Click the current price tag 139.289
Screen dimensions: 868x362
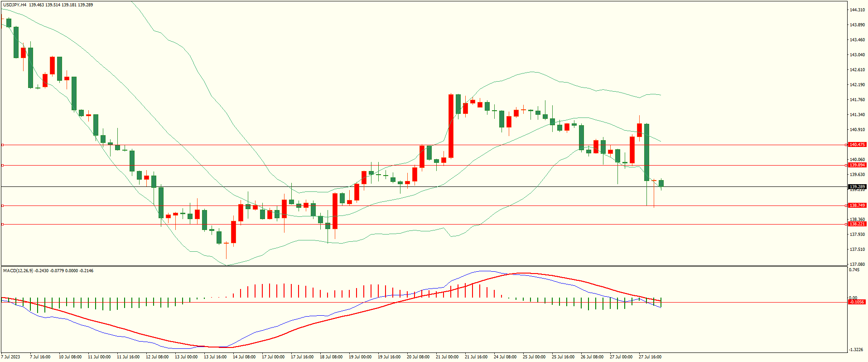tap(857, 187)
